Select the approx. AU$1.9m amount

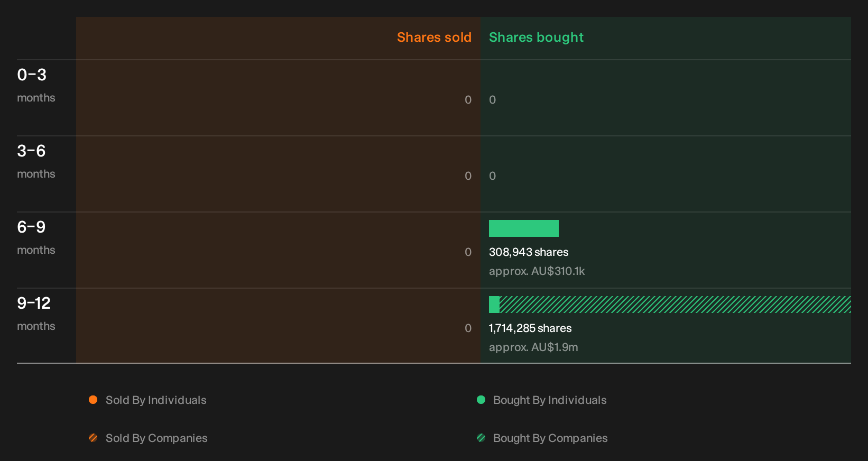click(533, 347)
